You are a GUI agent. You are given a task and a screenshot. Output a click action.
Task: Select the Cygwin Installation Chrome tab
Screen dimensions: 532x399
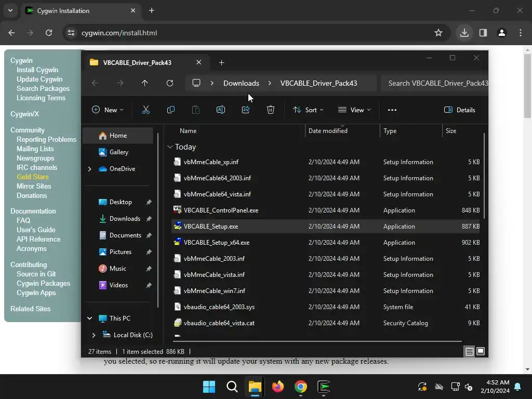(x=82, y=10)
